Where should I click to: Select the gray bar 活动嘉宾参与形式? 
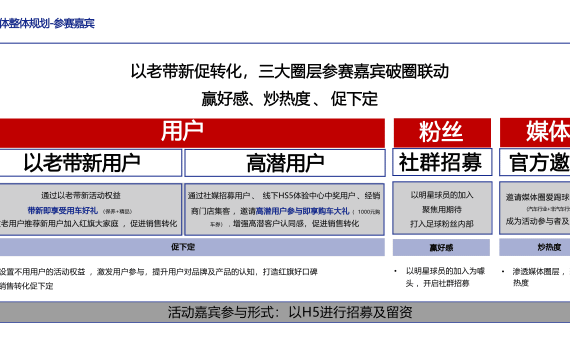click(285, 312)
